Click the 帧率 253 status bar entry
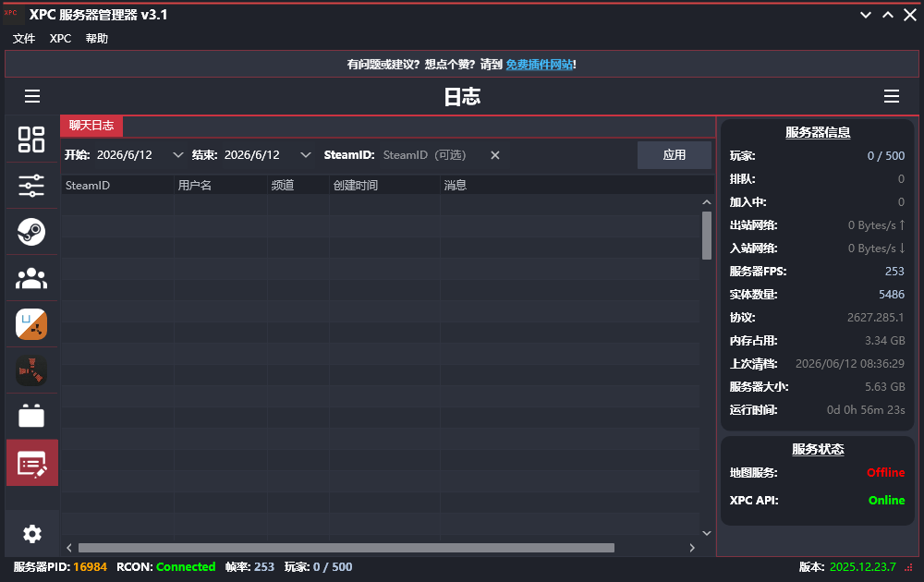 pyautogui.click(x=249, y=566)
